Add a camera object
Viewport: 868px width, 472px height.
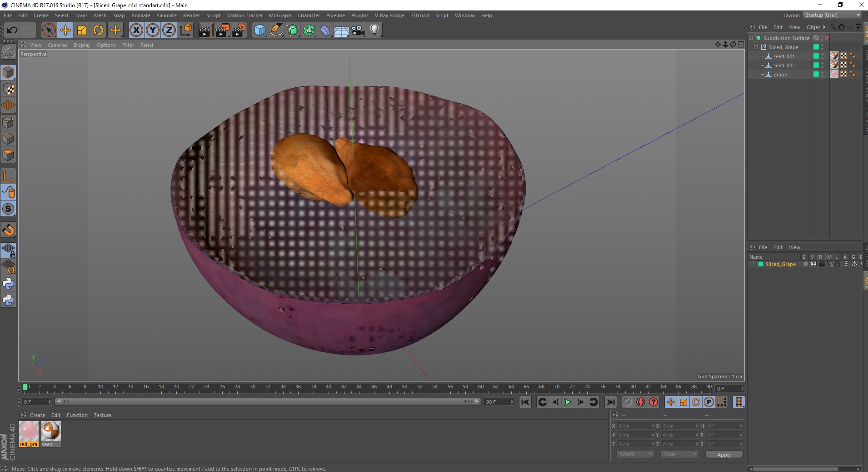click(x=358, y=30)
